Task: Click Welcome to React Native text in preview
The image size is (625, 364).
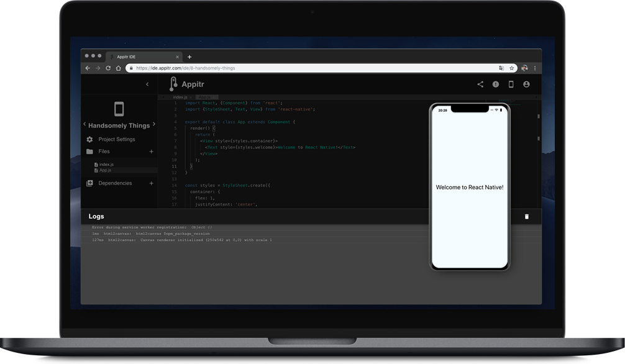Action: (470, 187)
